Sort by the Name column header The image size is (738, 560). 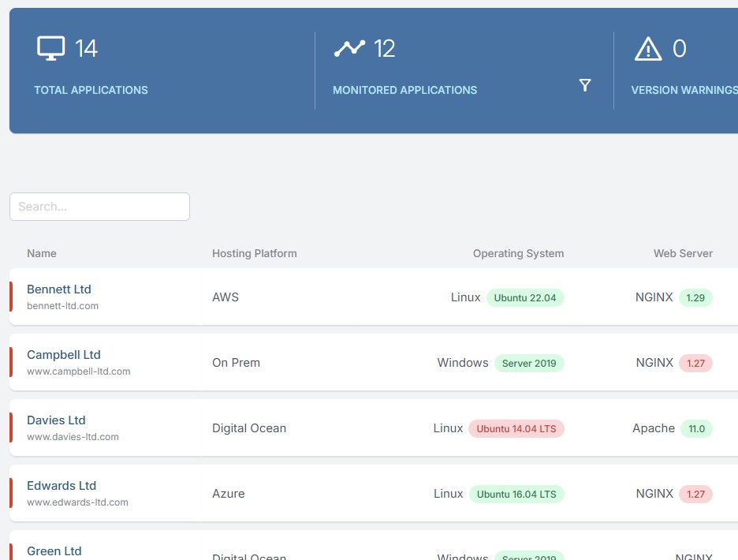(41, 253)
